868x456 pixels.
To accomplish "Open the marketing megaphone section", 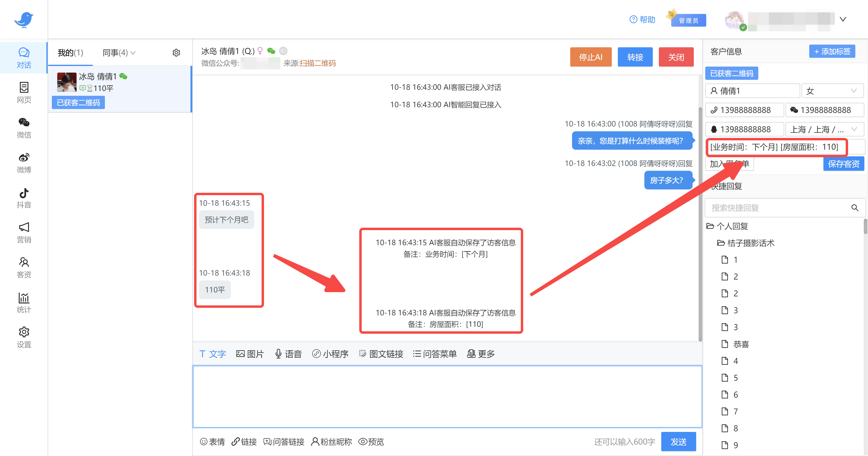I will coord(24,233).
